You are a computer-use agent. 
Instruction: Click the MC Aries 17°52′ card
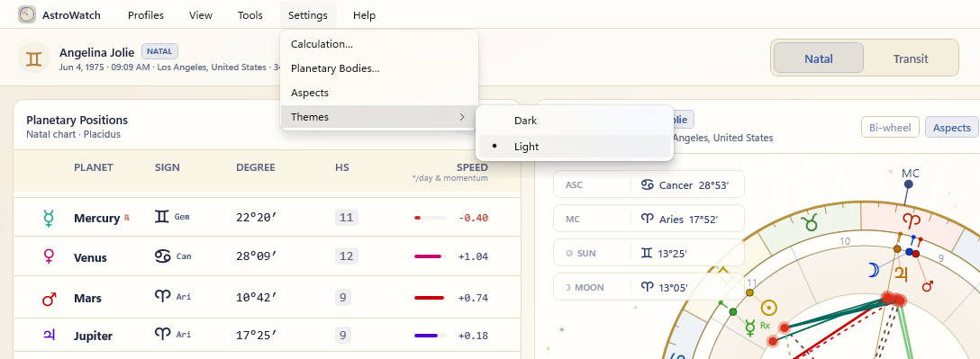tap(649, 220)
